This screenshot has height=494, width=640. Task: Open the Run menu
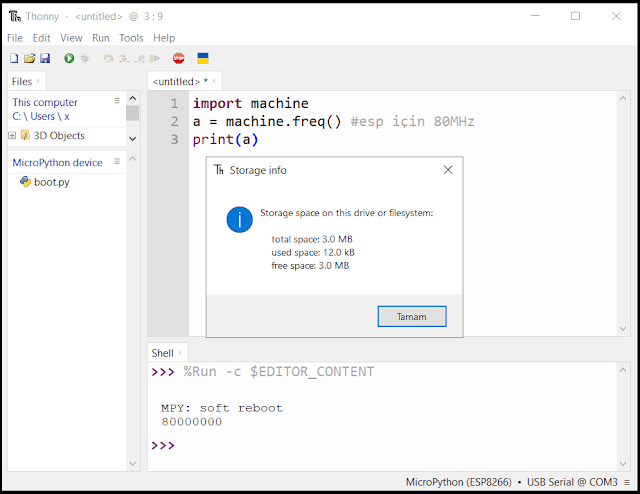pyautogui.click(x=101, y=38)
